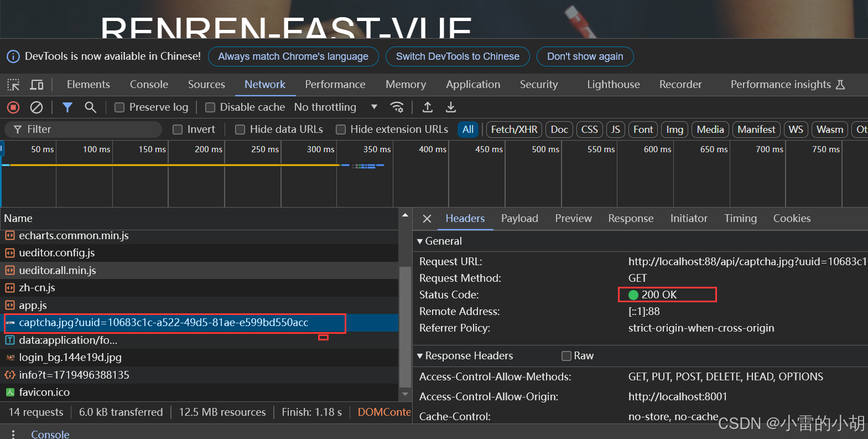The image size is (868, 439).
Task: Select the app.js script icon
Action: click(10, 306)
